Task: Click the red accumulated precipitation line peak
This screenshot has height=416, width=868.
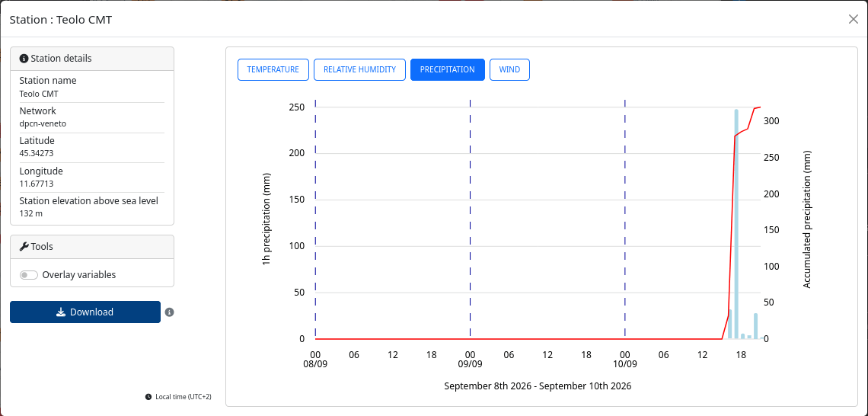Action: [760, 107]
